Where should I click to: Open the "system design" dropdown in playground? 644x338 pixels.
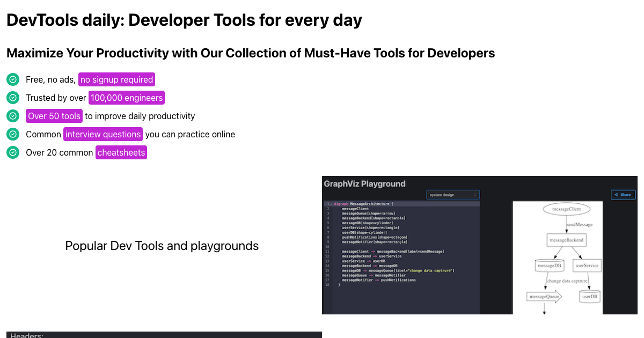click(453, 195)
